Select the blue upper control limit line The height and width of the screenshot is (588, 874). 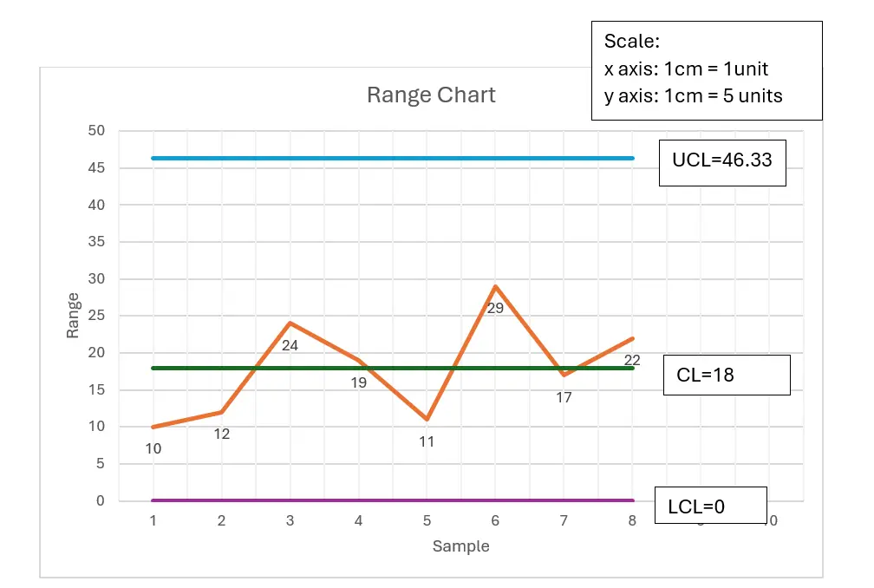click(x=390, y=158)
